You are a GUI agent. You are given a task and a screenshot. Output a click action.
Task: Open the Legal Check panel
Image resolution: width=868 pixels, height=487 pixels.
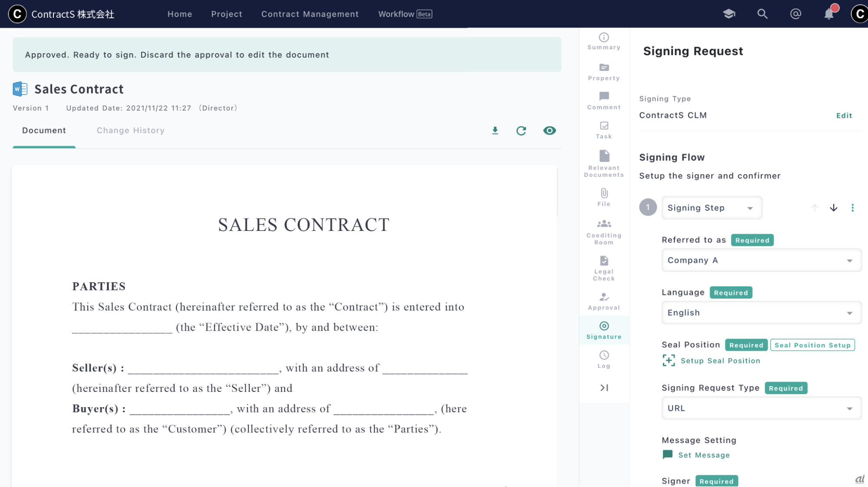604,268
